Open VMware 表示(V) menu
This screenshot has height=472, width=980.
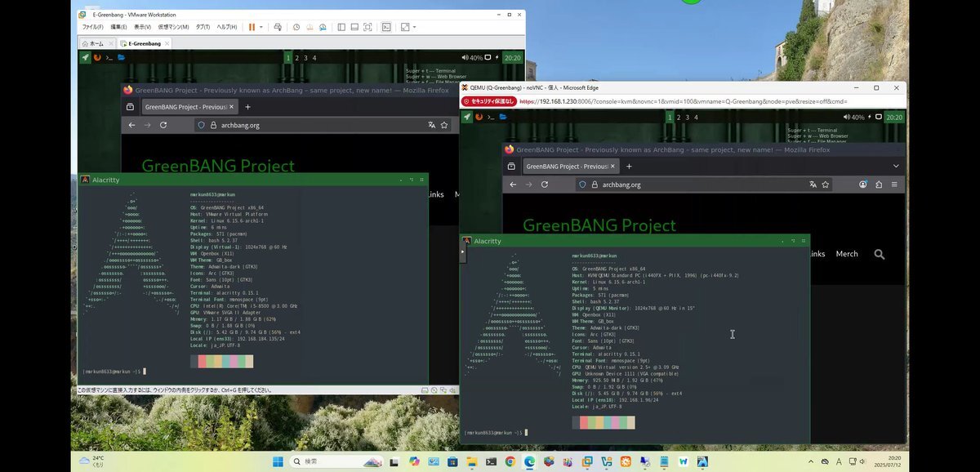pyautogui.click(x=142, y=27)
